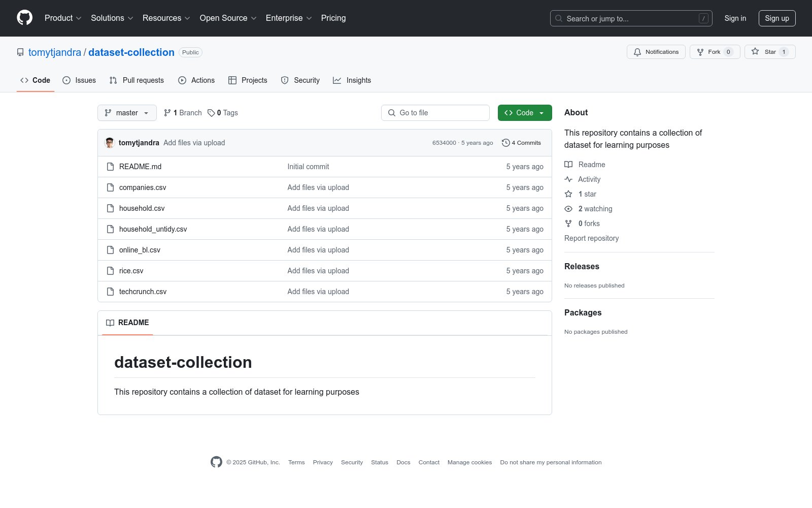
Task: Click the file icon next to household.csv
Action: (110, 208)
